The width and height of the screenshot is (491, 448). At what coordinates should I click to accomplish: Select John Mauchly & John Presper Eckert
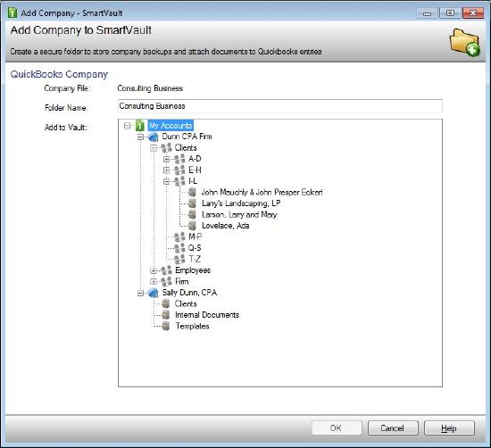(x=262, y=192)
